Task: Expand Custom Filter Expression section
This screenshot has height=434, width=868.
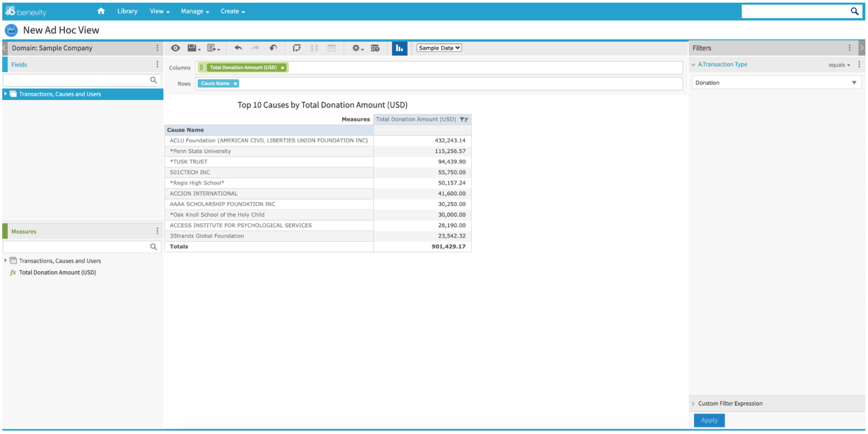Action: pyautogui.click(x=693, y=403)
